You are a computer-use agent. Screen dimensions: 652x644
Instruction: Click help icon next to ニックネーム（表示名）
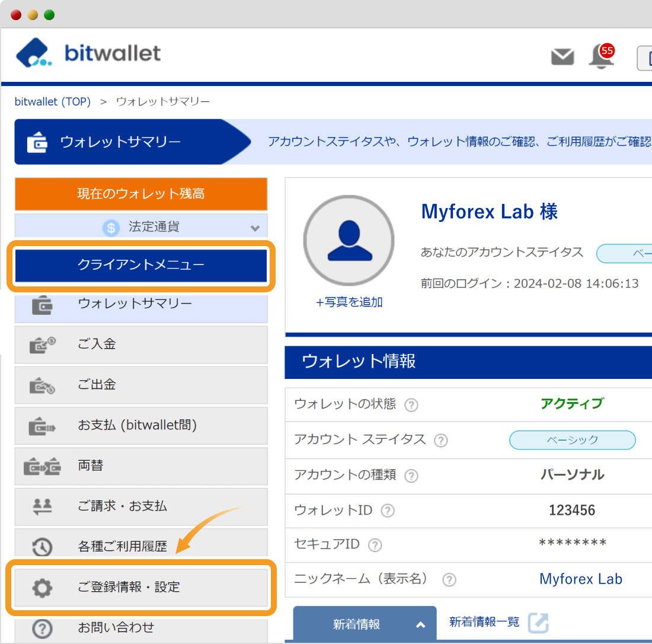(449, 579)
